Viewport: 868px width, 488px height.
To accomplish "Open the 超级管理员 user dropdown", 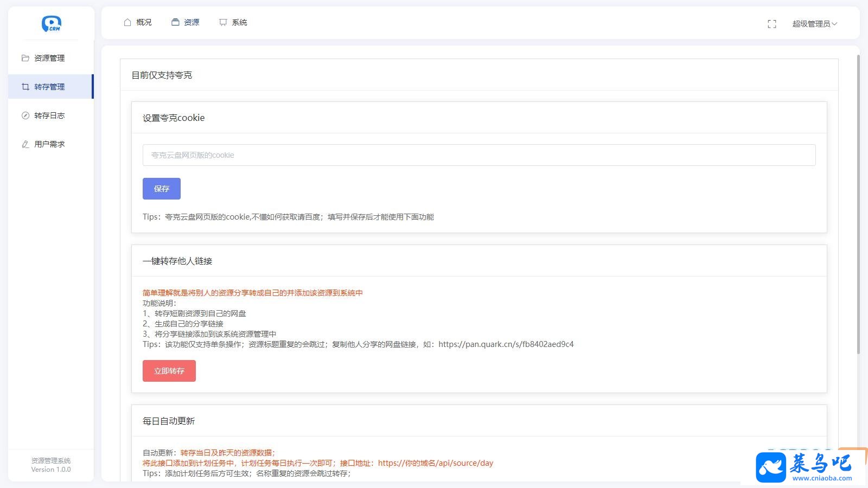I will 814,24.
